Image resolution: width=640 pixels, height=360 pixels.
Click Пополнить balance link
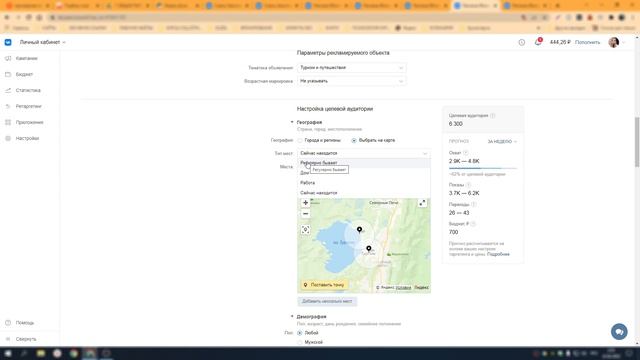pos(587,42)
